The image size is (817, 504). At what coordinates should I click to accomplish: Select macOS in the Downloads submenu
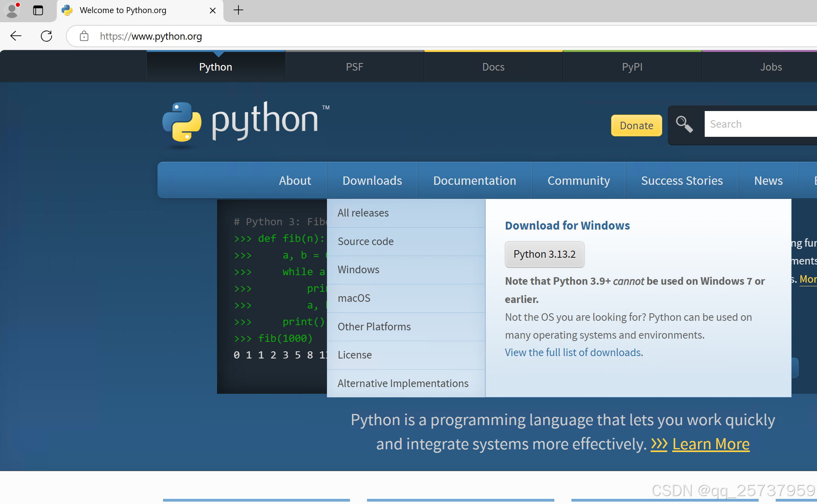354,298
